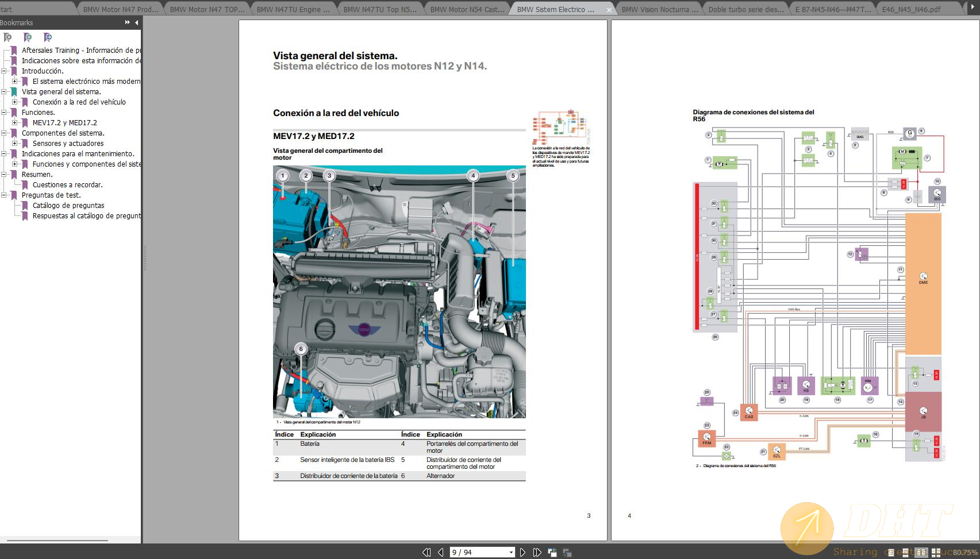Switch to two-page continuous layout
The height and width of the screenshot is (559, 980).
tap(937, 553)
